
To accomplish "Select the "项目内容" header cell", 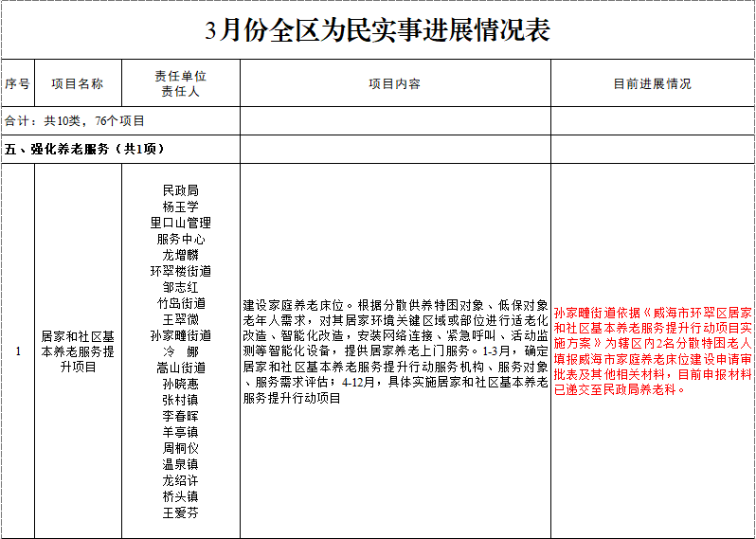I will [394, 83].
